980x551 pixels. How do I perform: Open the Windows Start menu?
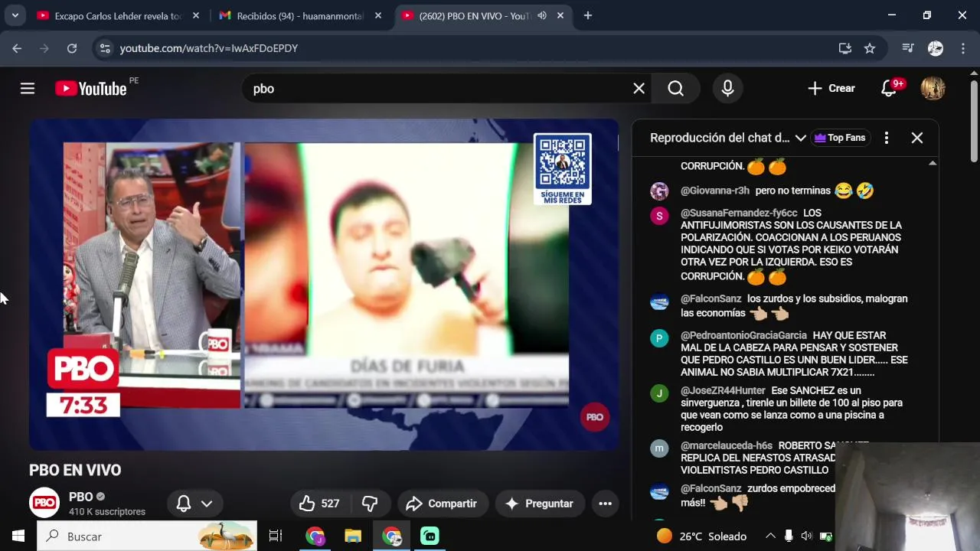(18, 536)
